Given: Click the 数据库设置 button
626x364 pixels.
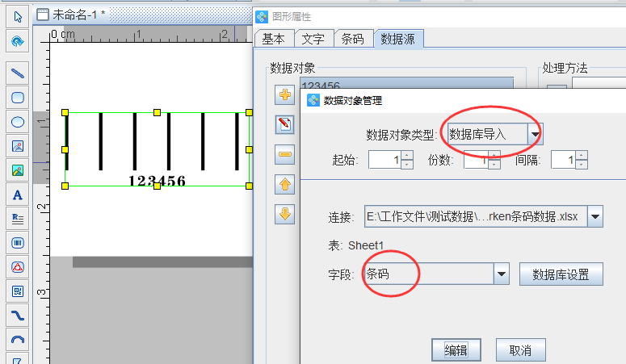Looking at the screenshot, I should click(561, 274).
